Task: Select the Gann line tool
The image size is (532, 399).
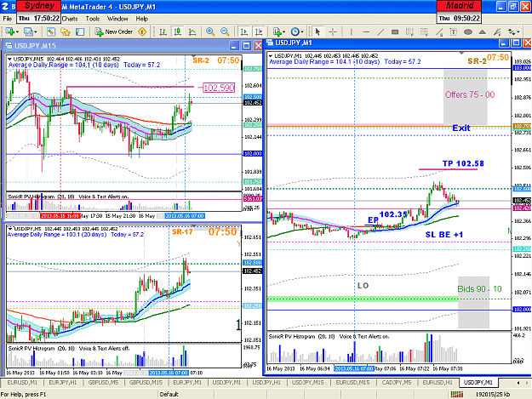Action: pyautogui.click(x=439, y=31)
